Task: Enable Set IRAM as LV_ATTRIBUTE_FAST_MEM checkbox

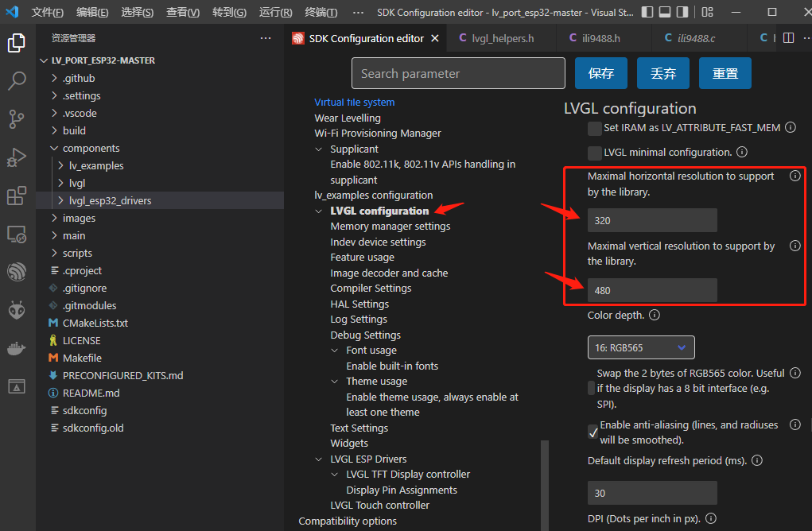Action: click(595, 128)
